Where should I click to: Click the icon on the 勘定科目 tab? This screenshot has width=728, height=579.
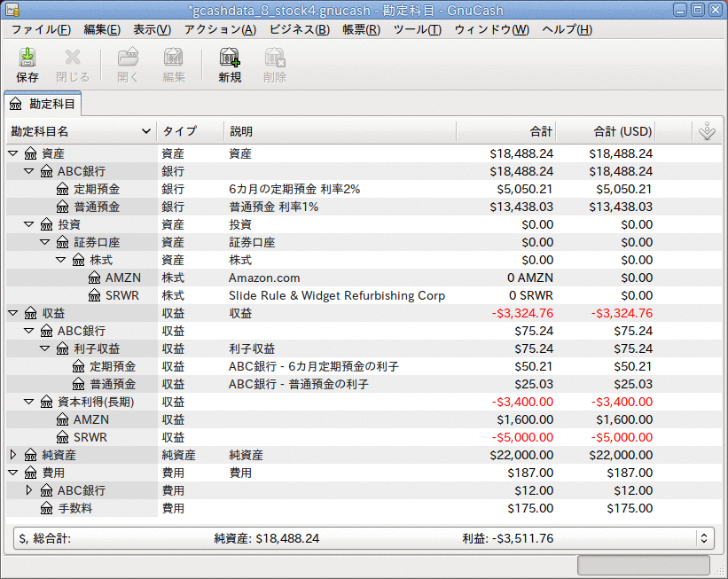(14, 103)
